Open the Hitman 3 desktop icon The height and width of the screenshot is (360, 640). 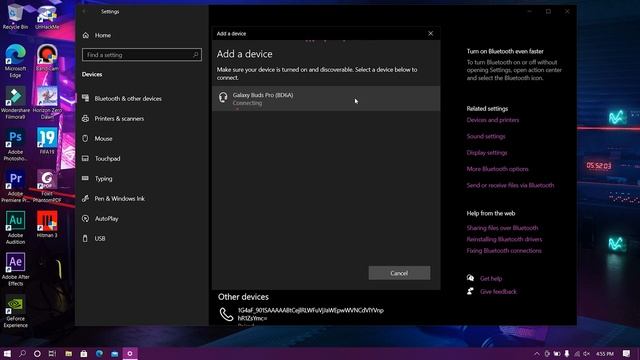(47, 224)
